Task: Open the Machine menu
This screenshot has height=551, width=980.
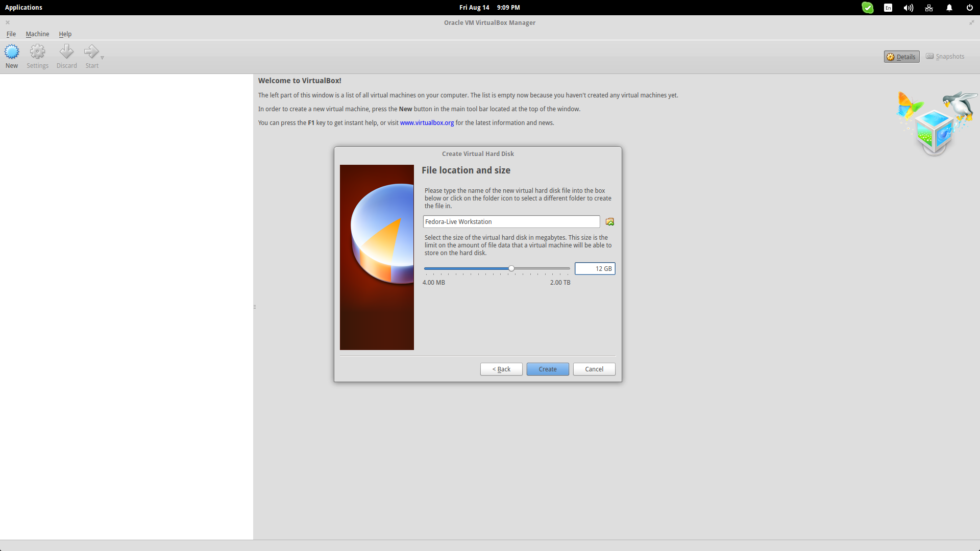Action: (x=37, y=34)
